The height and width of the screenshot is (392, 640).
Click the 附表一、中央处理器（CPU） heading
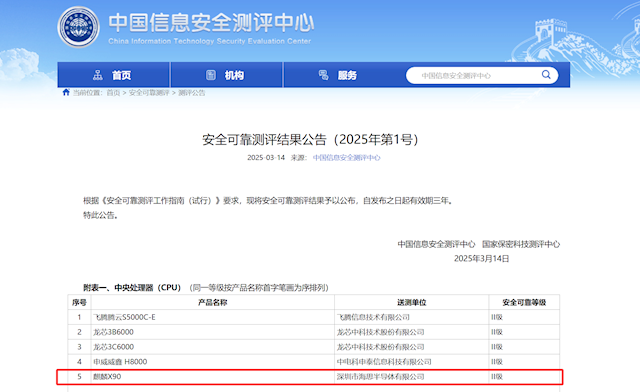(132, 287)
